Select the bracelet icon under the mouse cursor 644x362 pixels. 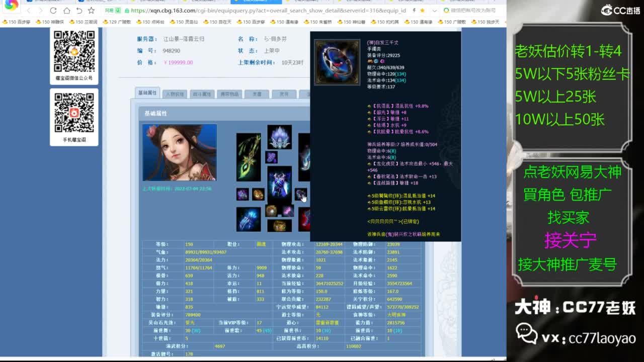click(x=301, y=195)
